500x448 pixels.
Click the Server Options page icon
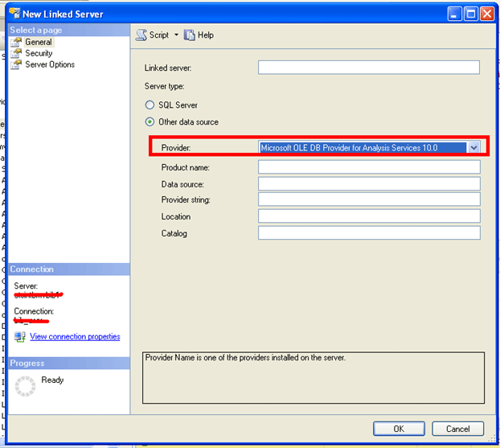[x=16, y=64]
